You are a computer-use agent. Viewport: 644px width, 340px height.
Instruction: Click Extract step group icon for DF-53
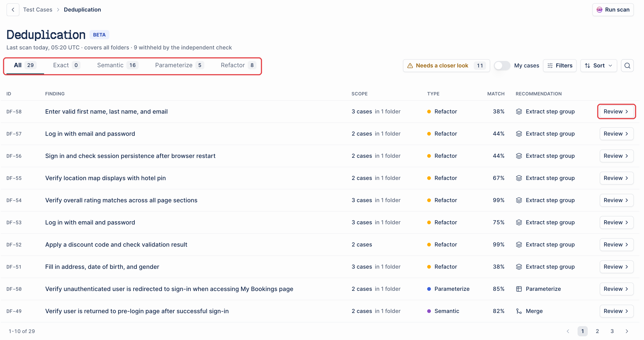point(519,222)
